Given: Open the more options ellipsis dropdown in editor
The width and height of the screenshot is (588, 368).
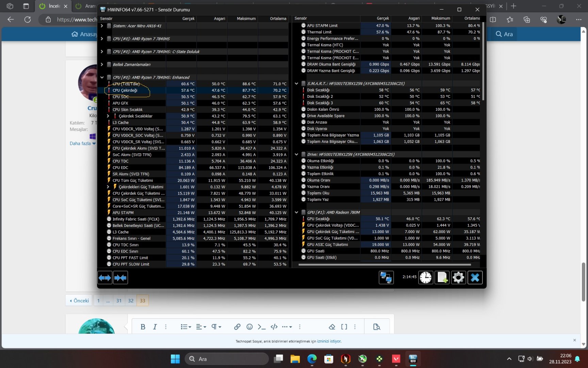Looking at the screenshot, I should tap(287, 327).
